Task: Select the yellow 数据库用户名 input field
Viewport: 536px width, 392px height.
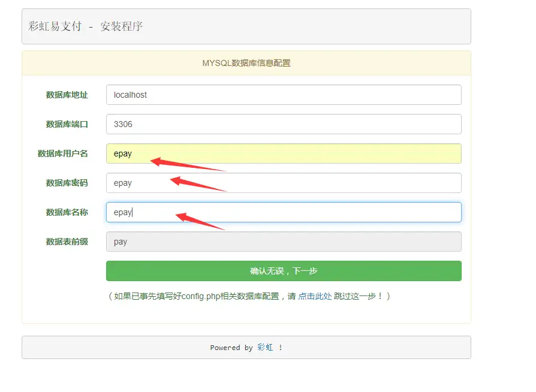Action: coord(283,153)
